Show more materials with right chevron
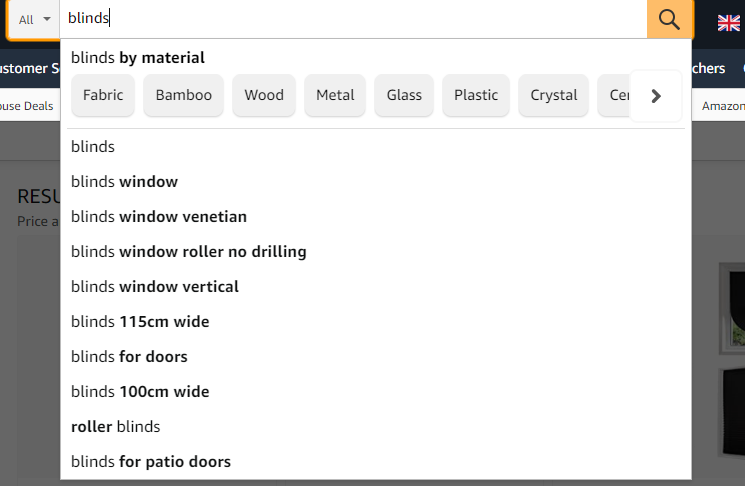 656,96
